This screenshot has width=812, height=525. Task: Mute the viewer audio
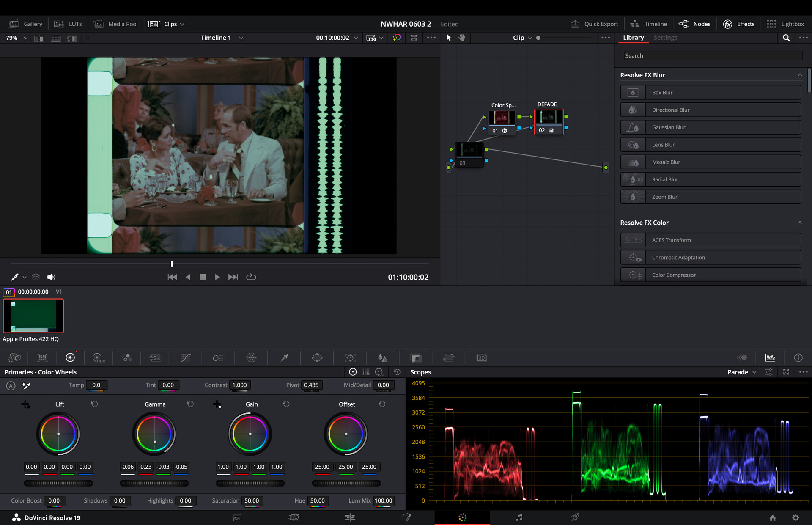pos(51,277)
